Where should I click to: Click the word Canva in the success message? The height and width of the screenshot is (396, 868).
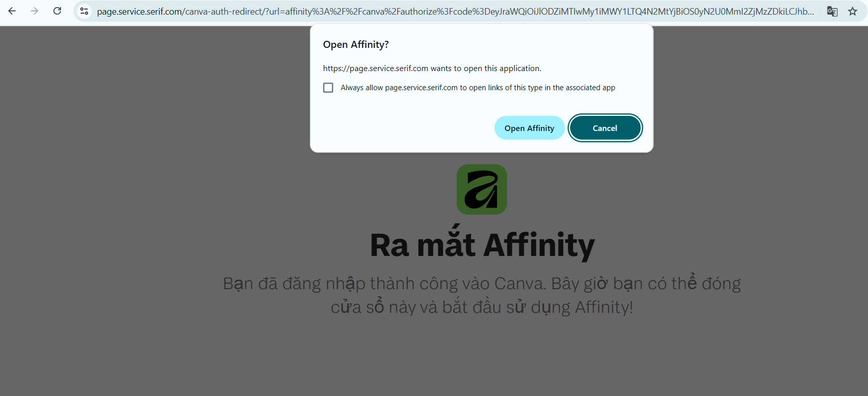tap(519, 284)
